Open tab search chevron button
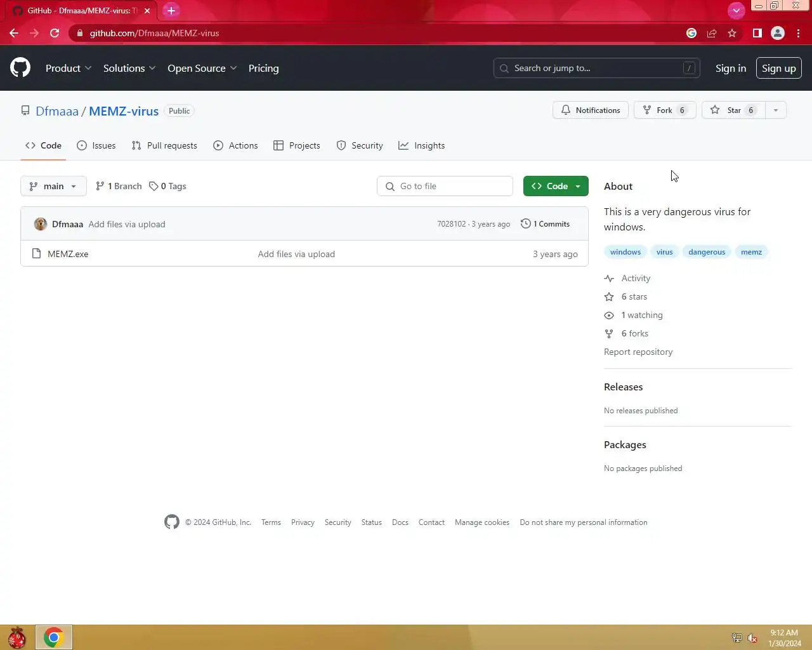The image size is (812, 650). [736, 10]
